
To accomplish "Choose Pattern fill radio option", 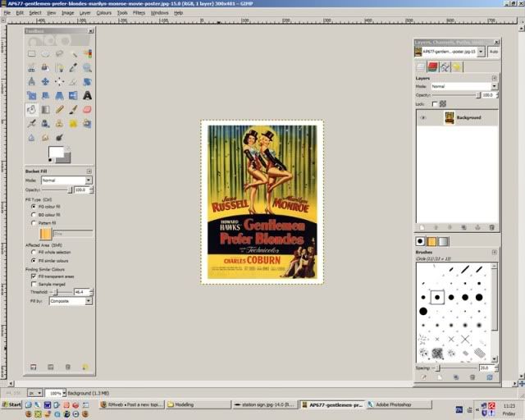I will click(x=34, y=223).
